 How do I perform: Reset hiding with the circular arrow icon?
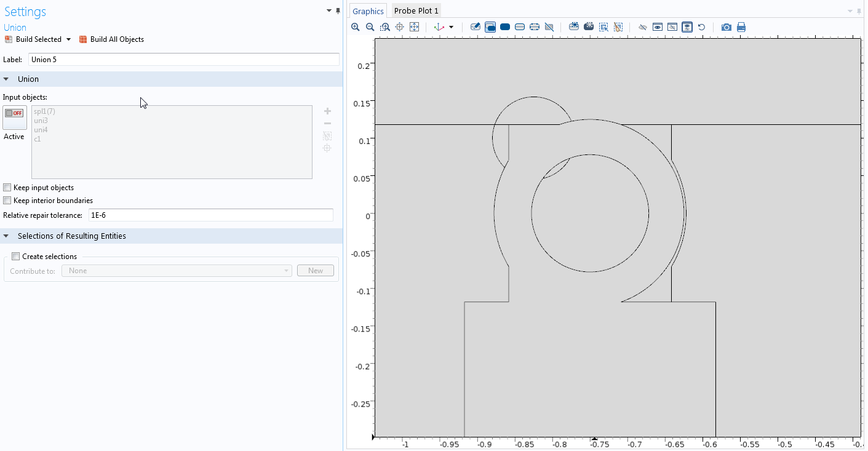(701, 27)
